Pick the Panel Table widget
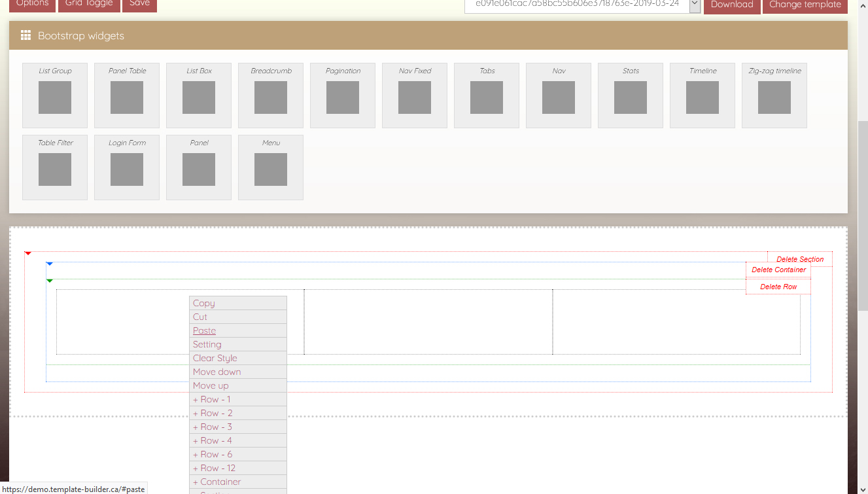Viewport: 868px width, 494px height. coord(127,96)
